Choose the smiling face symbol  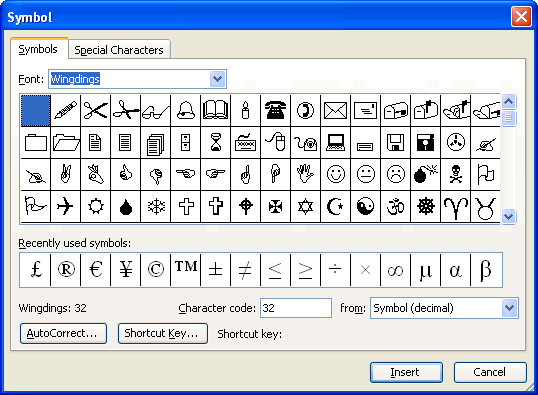[x=336, y=174]
